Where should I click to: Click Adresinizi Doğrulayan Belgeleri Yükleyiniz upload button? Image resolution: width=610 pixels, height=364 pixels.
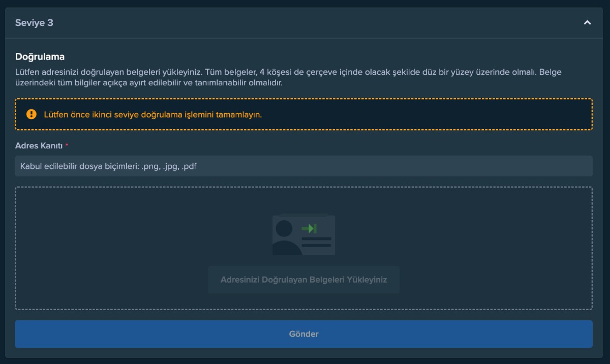303,280
